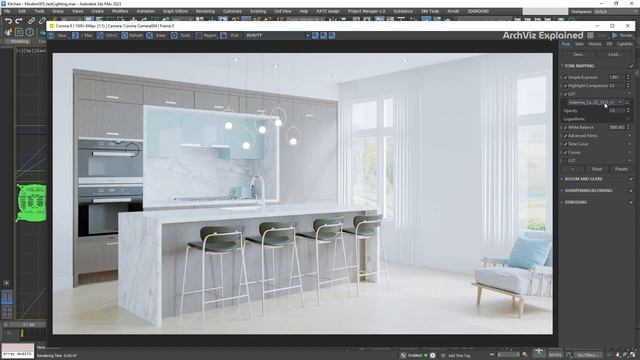Open the LUT file dropdown
This screenshot has width=640, height=360.
pyautogui.click(x=596, y=102)
